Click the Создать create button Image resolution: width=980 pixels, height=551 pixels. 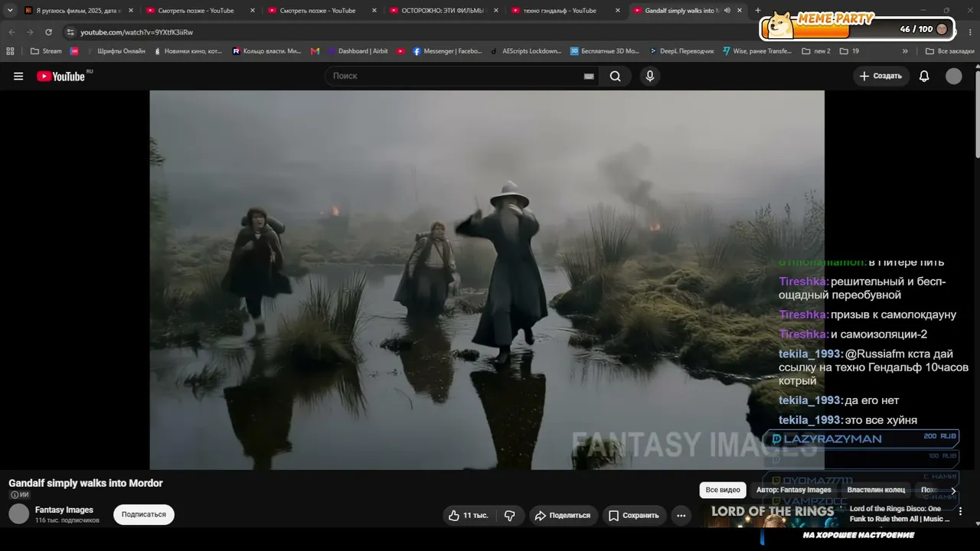[x=880, y=77]
